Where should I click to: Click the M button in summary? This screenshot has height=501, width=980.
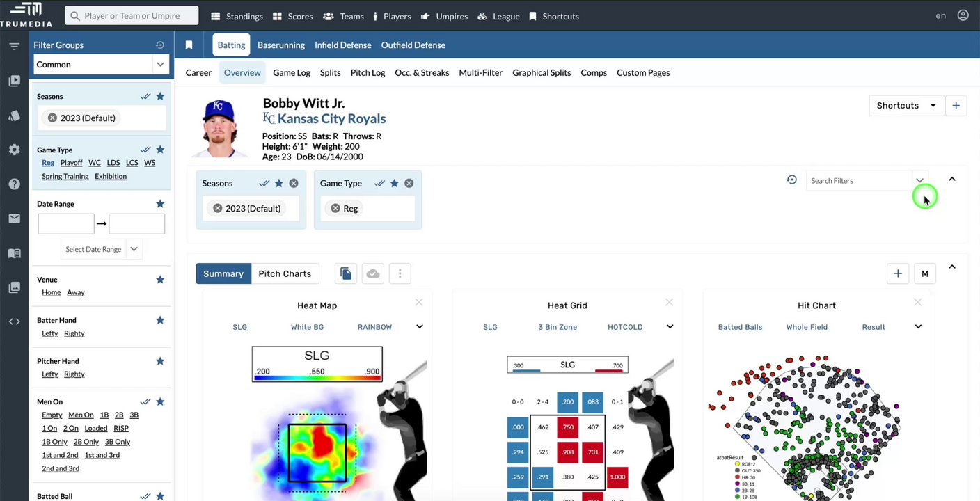pos(925,273)
